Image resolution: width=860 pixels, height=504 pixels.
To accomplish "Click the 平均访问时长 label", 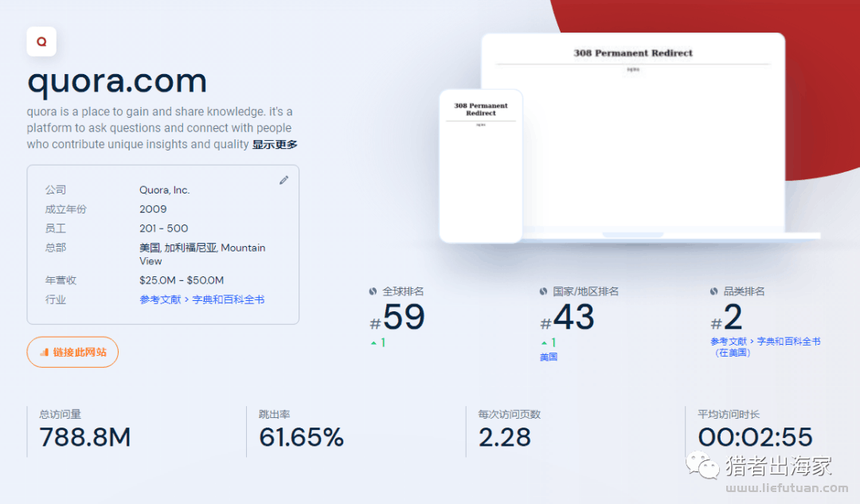I will click(x=729, y=414).
